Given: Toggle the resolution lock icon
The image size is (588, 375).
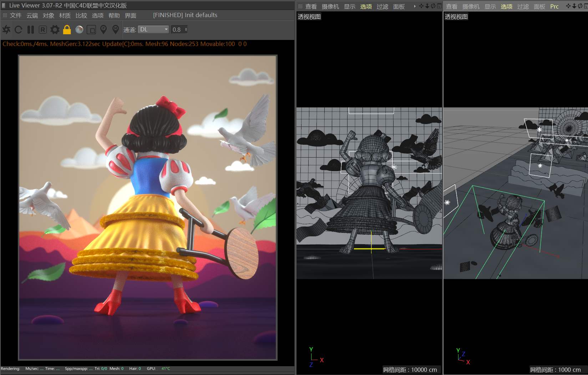Looking at the screenshot, I should 67,30.
